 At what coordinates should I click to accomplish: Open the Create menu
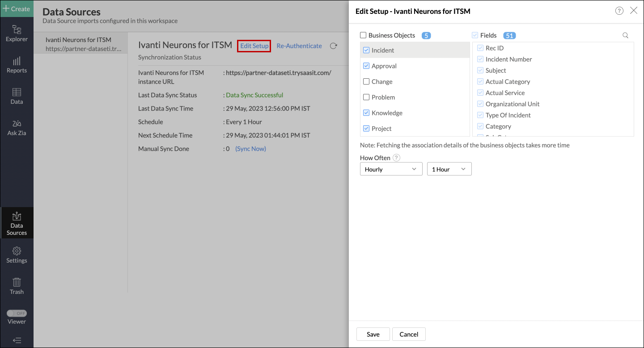17,8
